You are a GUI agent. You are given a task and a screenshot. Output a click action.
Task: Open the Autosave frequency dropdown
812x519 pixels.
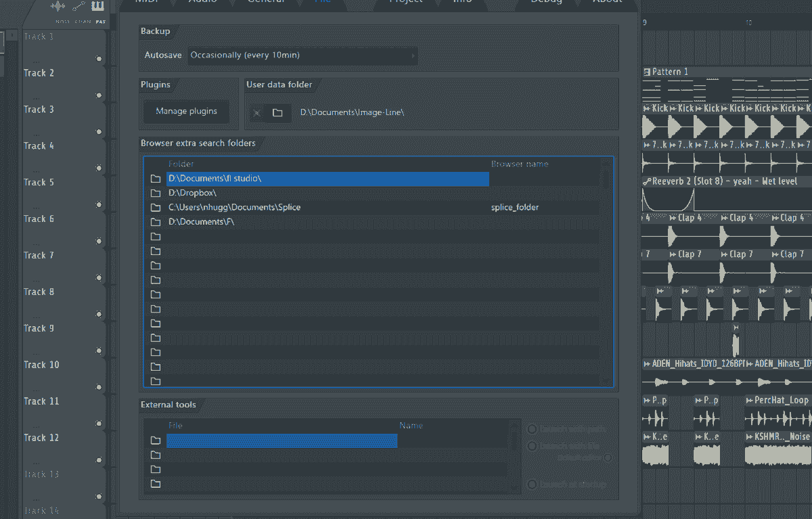point(302,55)
